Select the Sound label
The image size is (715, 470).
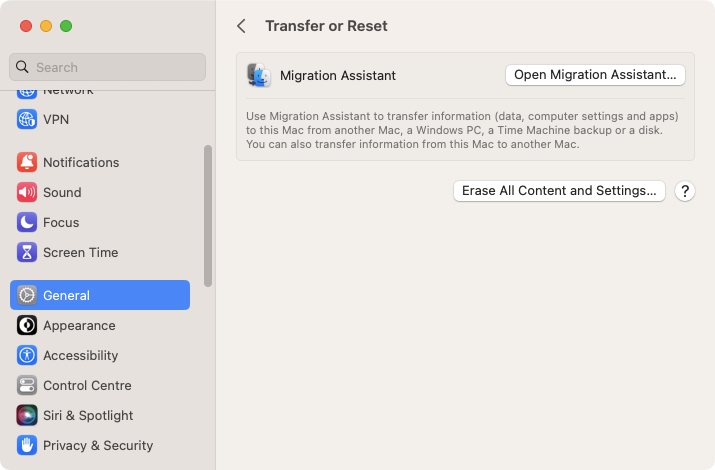point(62,192)
